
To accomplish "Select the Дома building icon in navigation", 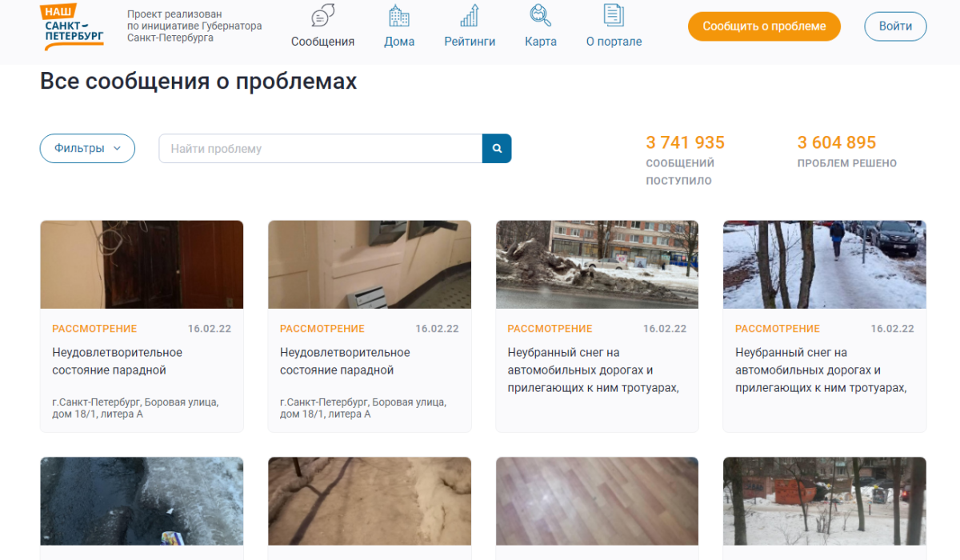I will (399, 18).
